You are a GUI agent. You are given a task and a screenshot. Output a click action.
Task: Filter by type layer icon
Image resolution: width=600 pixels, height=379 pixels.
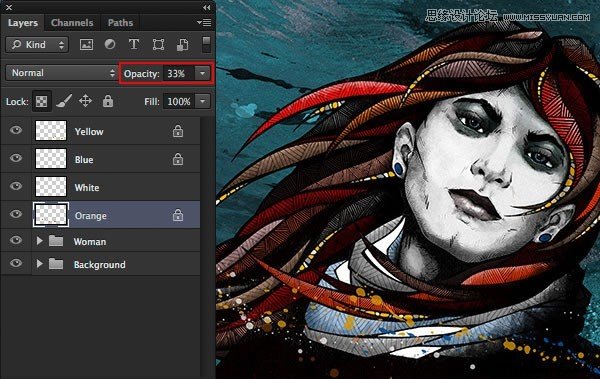click(x=134, y=44)
